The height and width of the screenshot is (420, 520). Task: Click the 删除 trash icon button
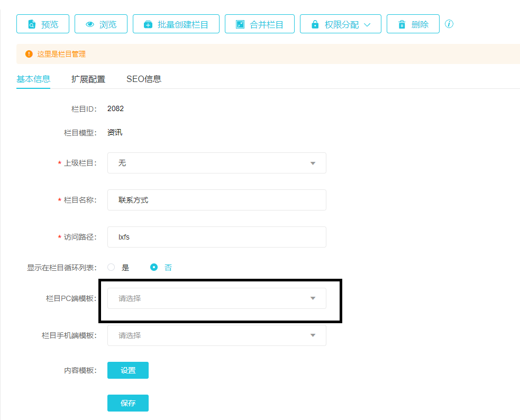(413, 24)
